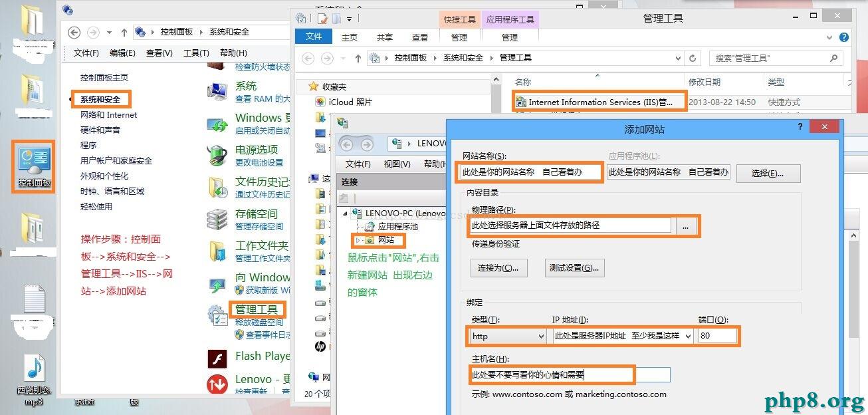Click the 文件历史记录 icon

tap(218, 188)
